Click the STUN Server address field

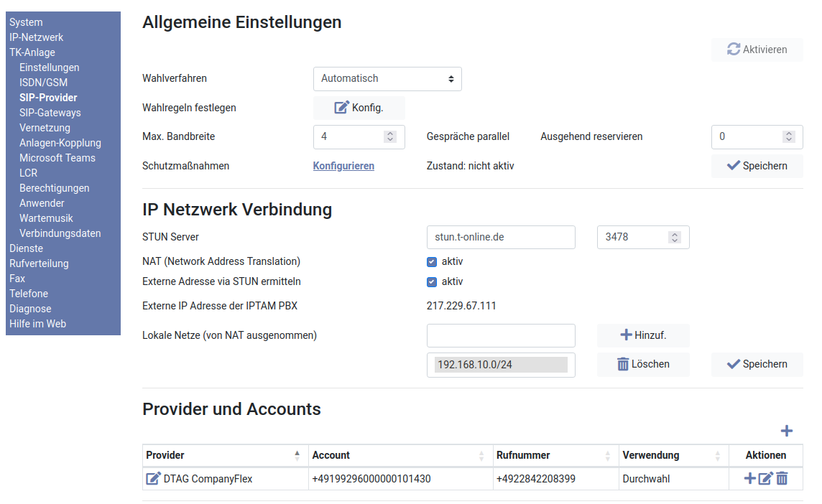click(x=501, y=237)
